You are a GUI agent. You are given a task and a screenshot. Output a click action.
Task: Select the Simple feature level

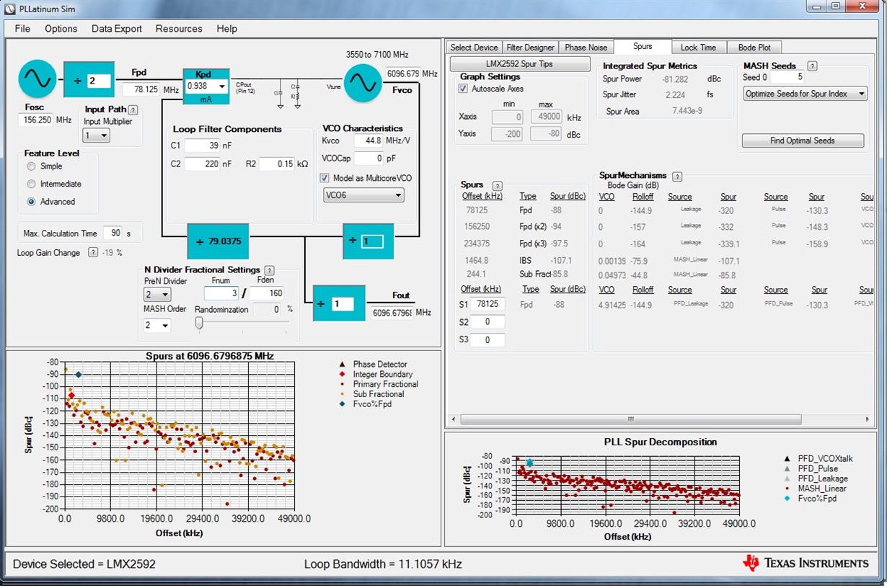[x=31, y=166]
